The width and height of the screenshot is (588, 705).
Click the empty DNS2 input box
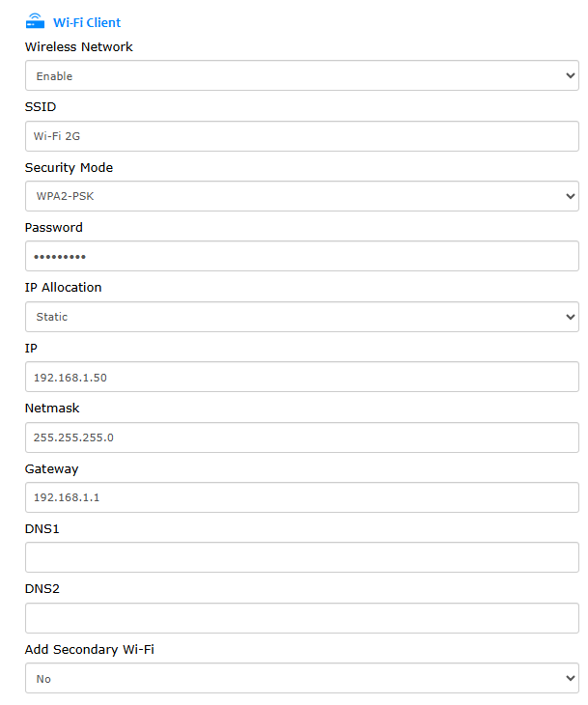301,618
